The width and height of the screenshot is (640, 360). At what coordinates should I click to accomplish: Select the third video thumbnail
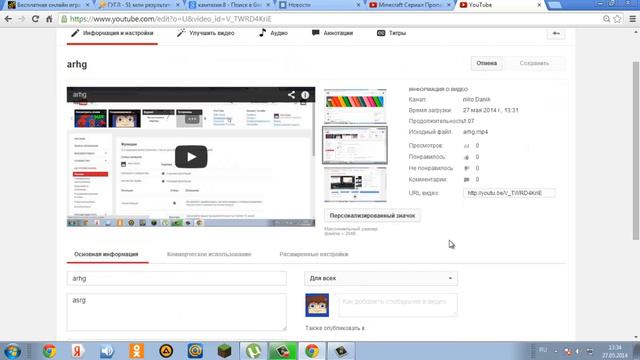coord(355,184)
